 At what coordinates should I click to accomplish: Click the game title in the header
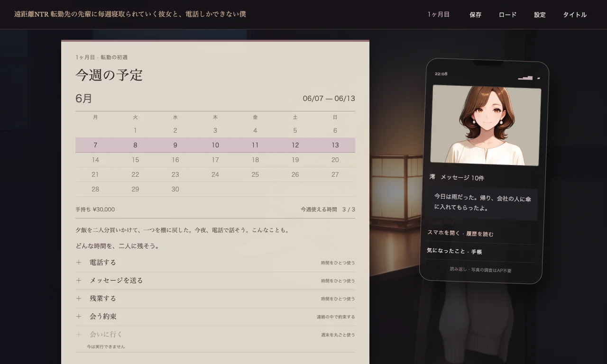[x=130, y=14]
